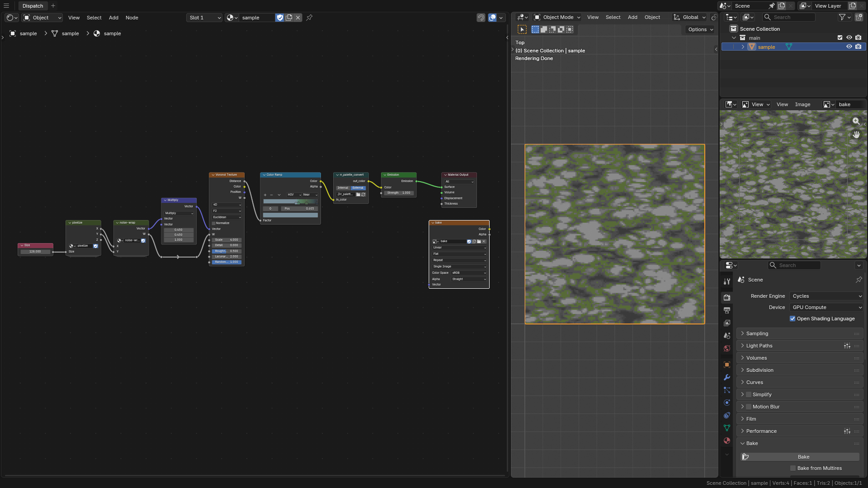Click the pin icon beside material name

pos(309,18)
